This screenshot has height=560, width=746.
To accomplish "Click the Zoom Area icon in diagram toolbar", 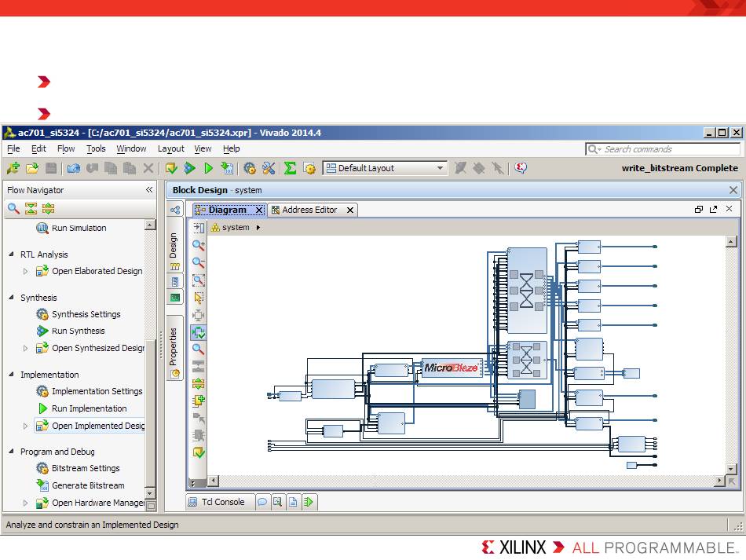I will click(199, 280).
